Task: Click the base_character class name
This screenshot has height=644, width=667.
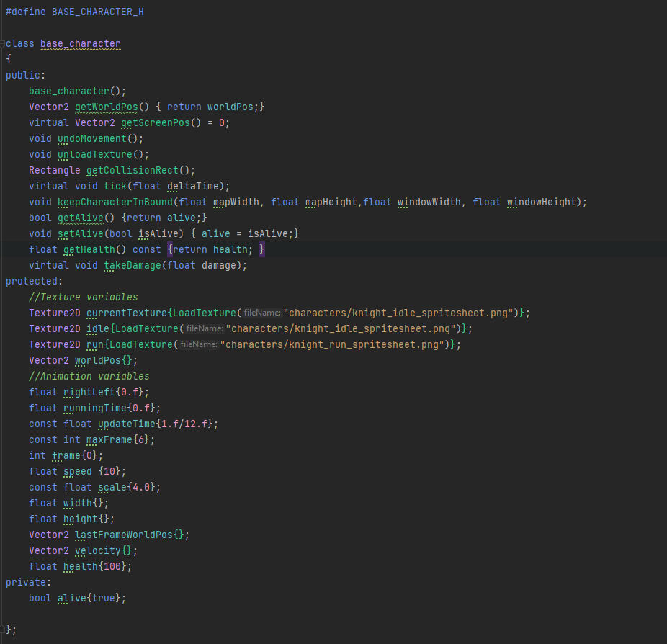Action: point(80,44)
